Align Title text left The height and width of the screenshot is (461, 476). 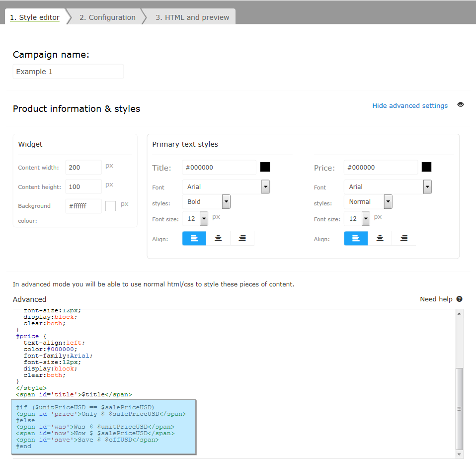[x=194, y=238]
